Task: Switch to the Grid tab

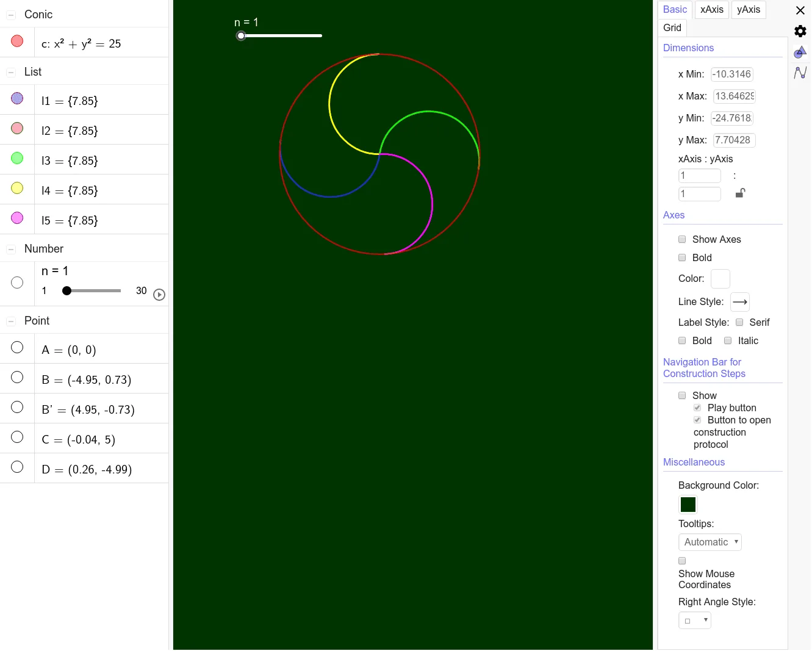Action: tap(672, 27)
